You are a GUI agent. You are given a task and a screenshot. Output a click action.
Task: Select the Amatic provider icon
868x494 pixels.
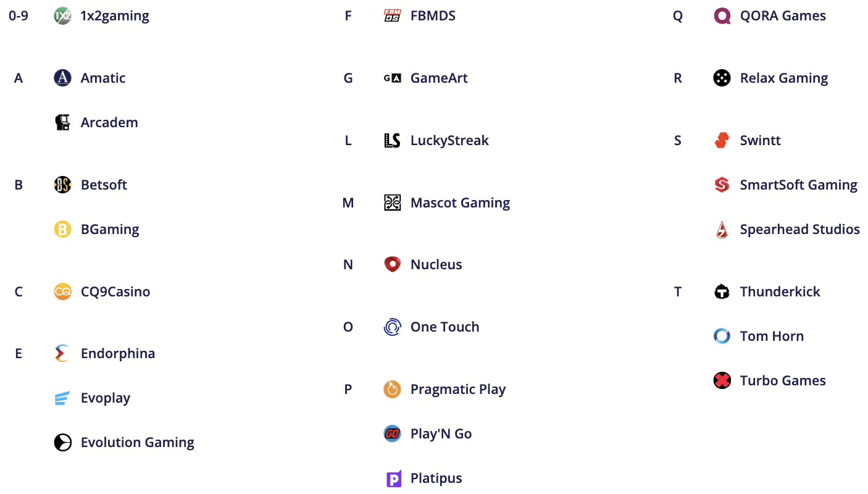(62, 78)
